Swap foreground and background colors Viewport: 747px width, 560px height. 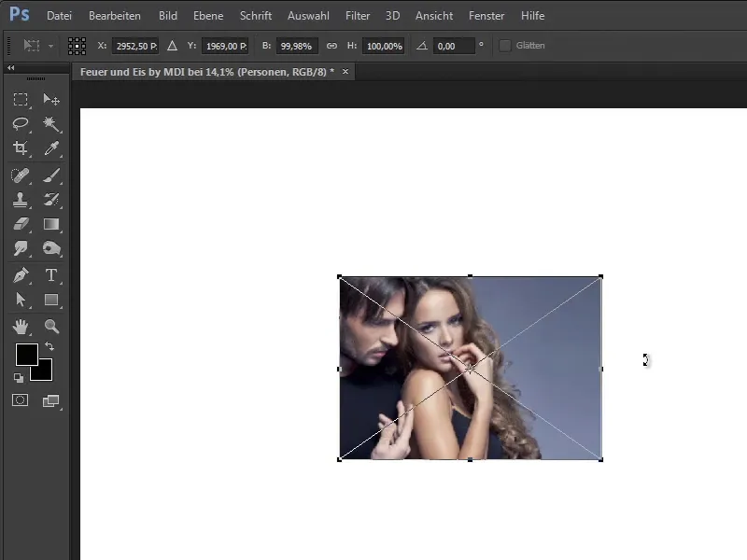coord(49,346)
